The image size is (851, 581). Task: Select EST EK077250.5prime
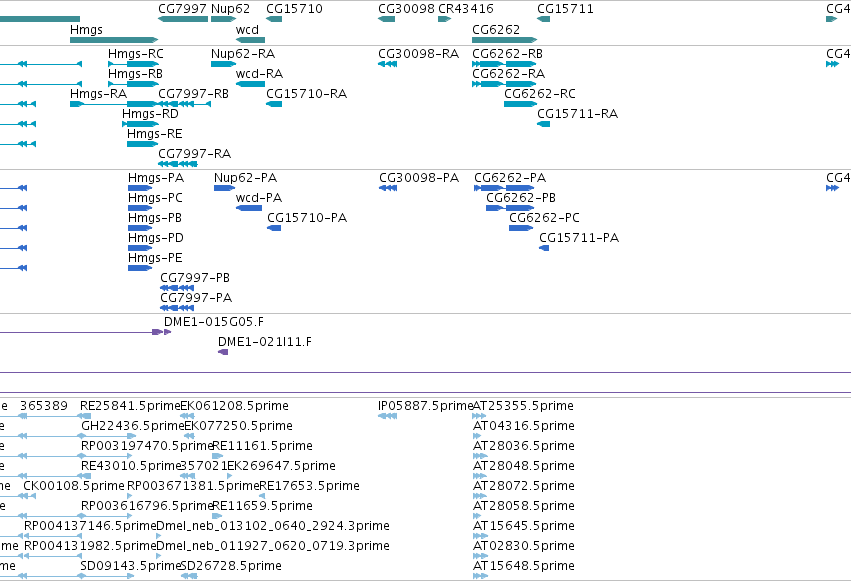tap(238, 426)
